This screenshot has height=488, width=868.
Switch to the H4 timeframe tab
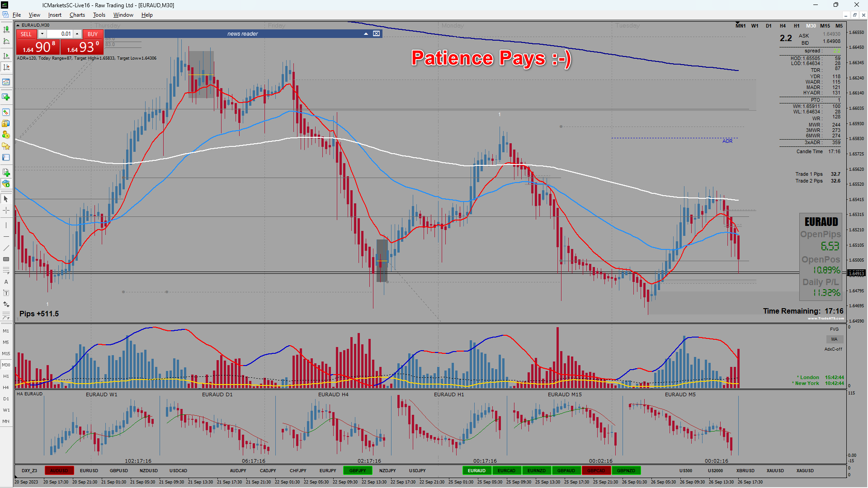click(783, 26)
